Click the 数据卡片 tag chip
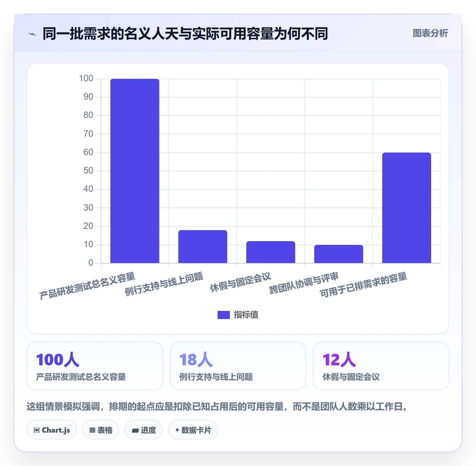476x466 pixels. (x=193, y=430)
